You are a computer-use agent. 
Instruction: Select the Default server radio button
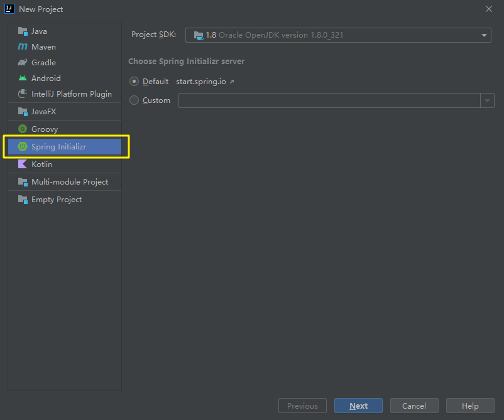pos(134,82)
